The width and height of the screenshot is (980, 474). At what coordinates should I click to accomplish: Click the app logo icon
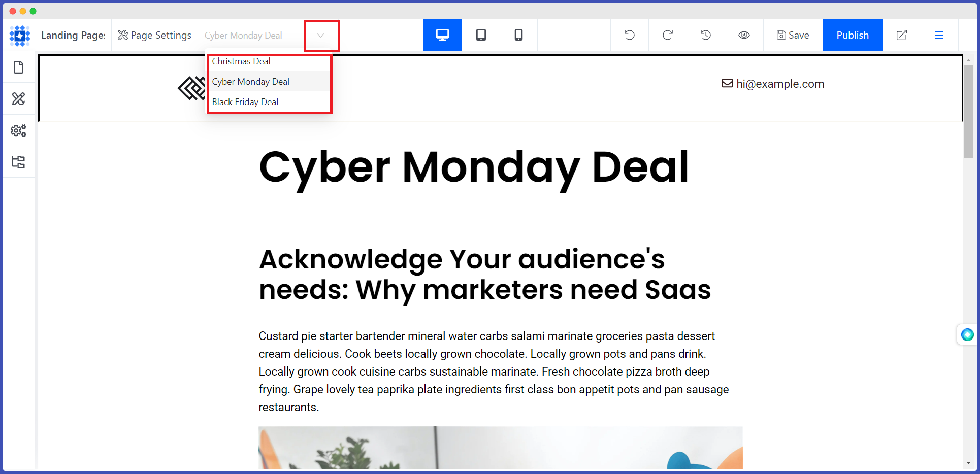[x=20, y=36]
